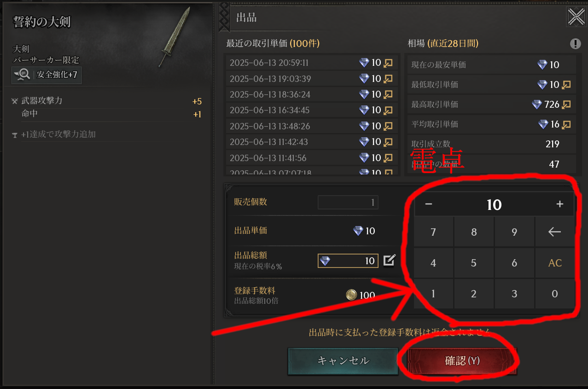
Task: Click the arrow icon on highest trade price 726
Action: click(566, 105)
